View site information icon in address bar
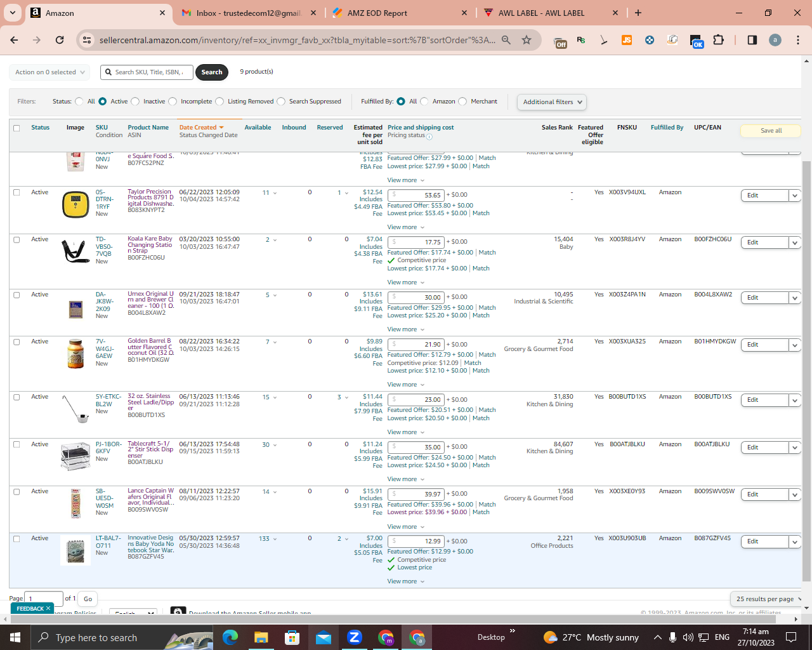Viewport: 812px width, 650px height. (88, 40)
